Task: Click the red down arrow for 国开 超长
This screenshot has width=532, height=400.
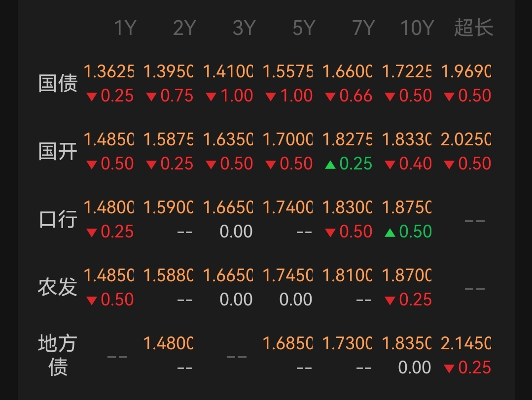Action: tap(449, 165)
